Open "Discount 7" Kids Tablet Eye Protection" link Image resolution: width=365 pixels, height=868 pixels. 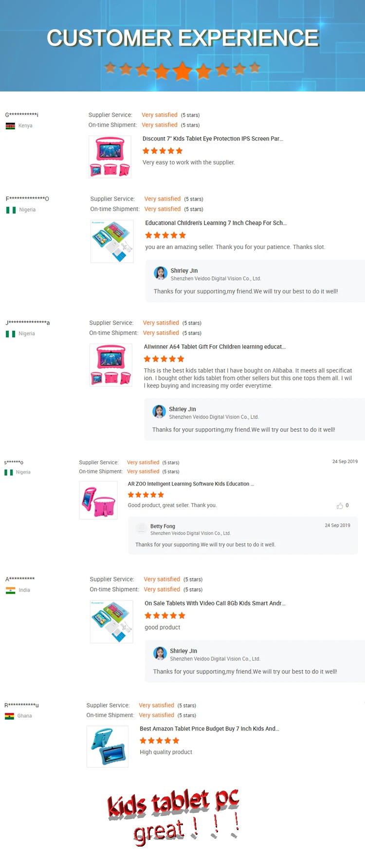[213, 139]
